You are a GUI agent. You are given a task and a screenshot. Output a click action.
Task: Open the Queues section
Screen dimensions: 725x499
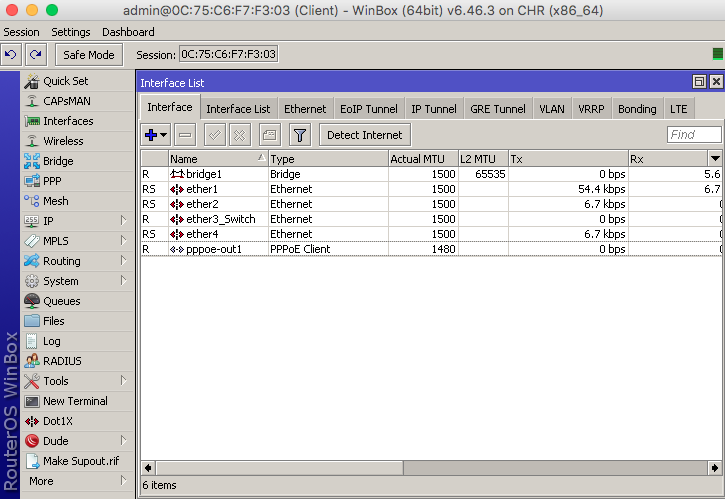click(78, 301)
